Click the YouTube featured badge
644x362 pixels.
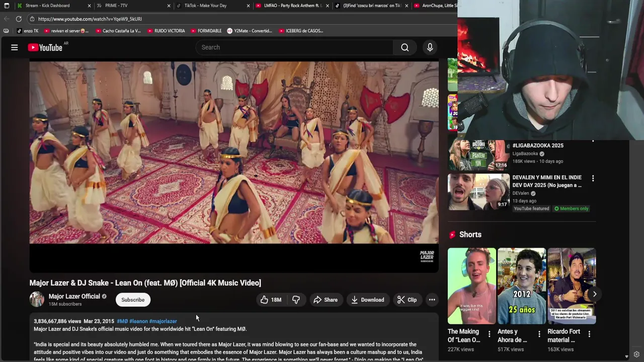point(531,209)
